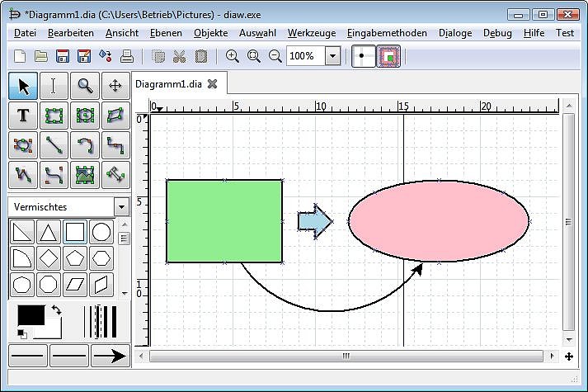Pick the pentagon shape

tap(75, 258)
